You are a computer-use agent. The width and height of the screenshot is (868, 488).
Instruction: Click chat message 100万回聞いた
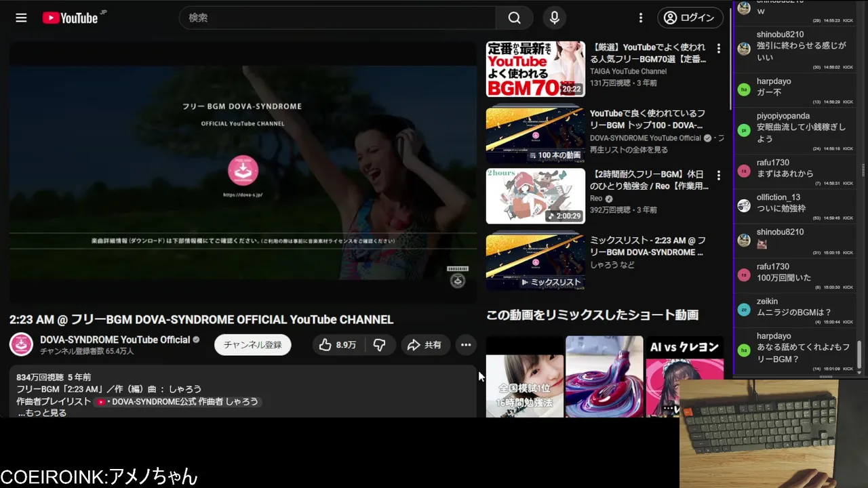coord(783,278)
